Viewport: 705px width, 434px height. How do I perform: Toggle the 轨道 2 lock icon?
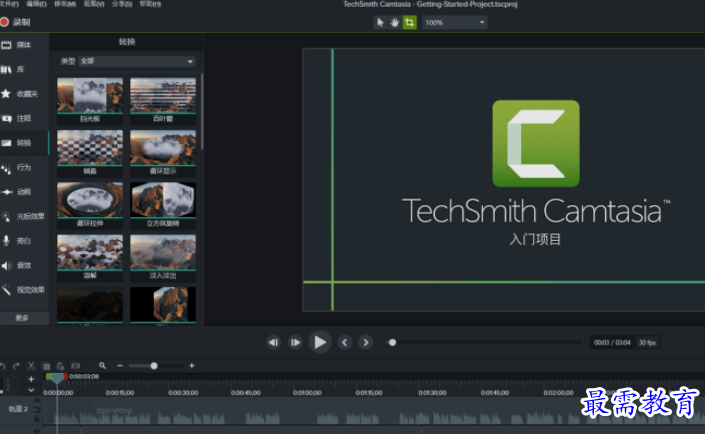coord(37,419)
